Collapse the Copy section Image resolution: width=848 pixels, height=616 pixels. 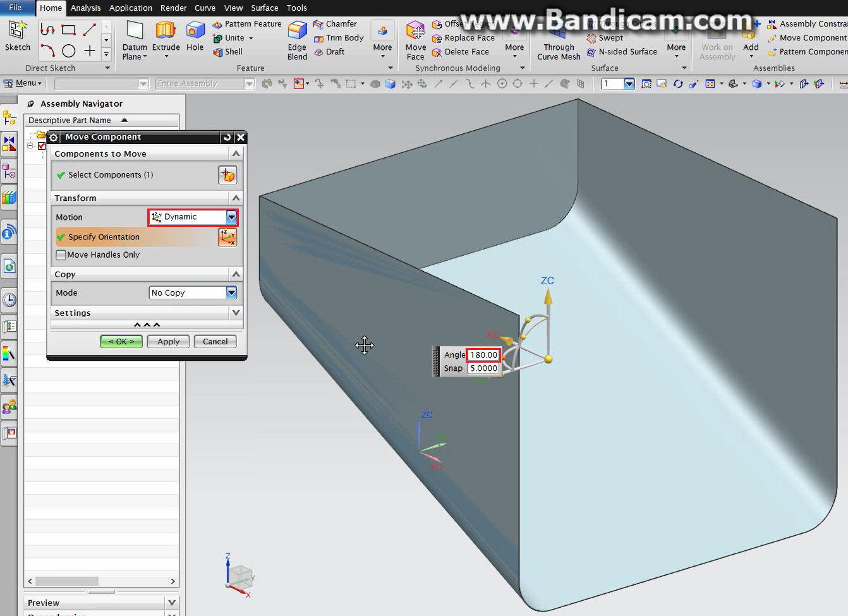236,274
